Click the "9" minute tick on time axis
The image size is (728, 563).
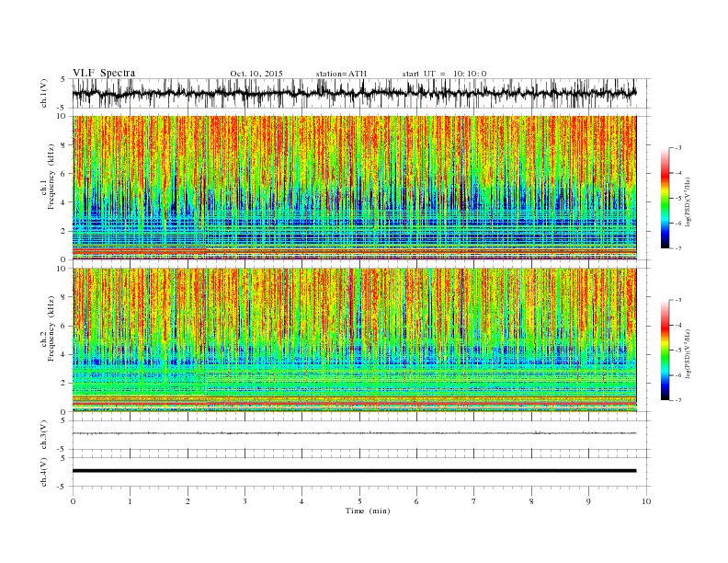[588, 501]
